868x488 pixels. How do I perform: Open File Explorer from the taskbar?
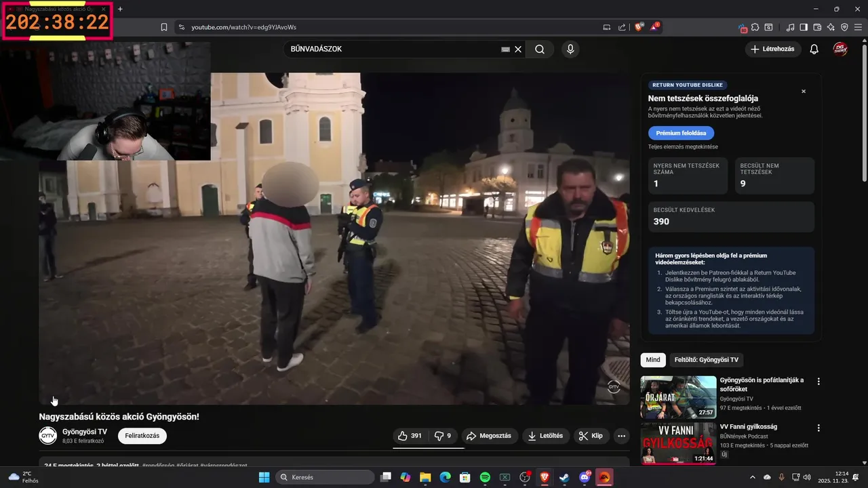pos(425,477)
